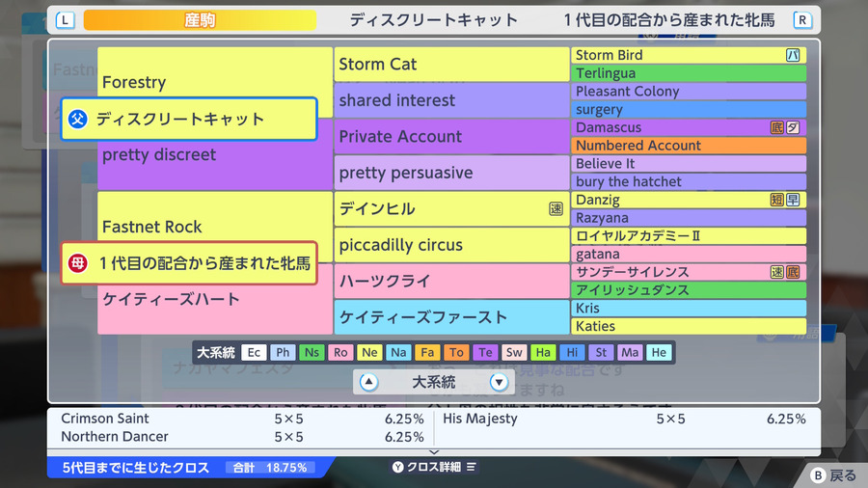Click the Ne lineage swatch

pos(369,352)
